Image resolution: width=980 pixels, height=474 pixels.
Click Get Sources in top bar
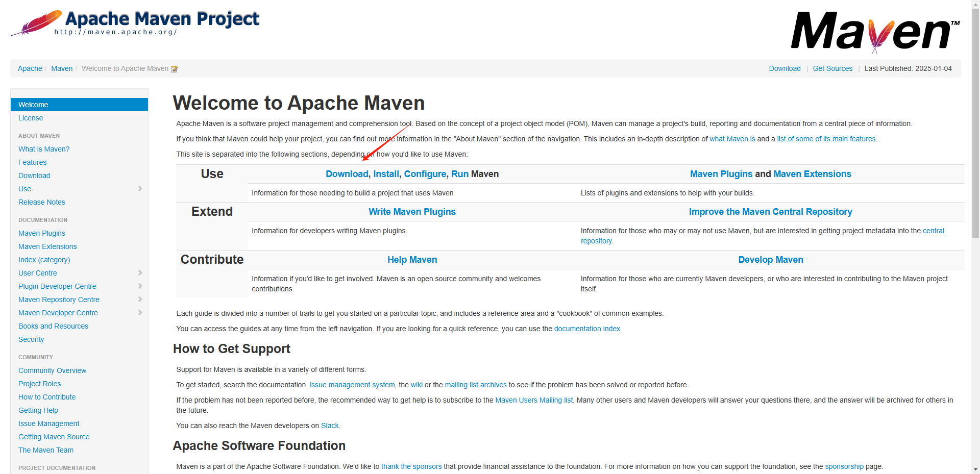(832, 68)
